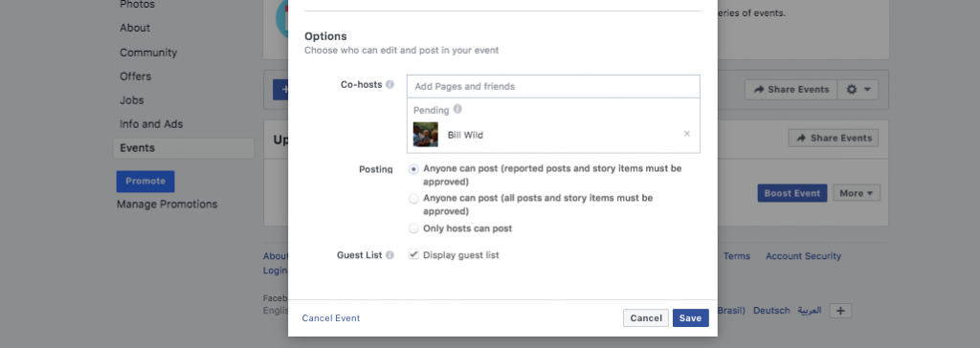Click Add Pages and friends field
Screen dimensions: 980x348
click(553, 86)
